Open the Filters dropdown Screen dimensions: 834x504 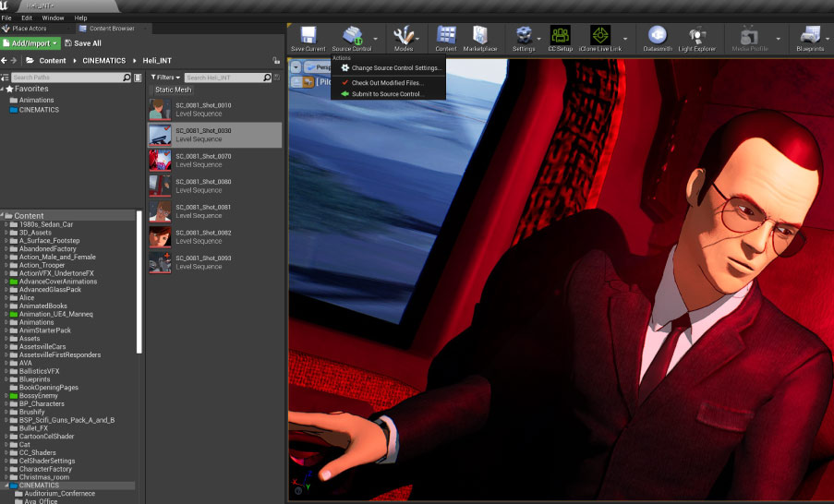tap(164, 78)
